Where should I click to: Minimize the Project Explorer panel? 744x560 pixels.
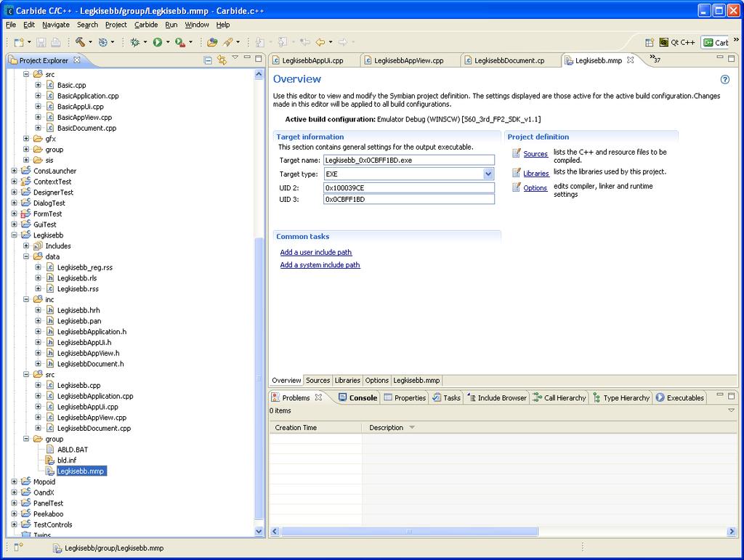(247, 58)
